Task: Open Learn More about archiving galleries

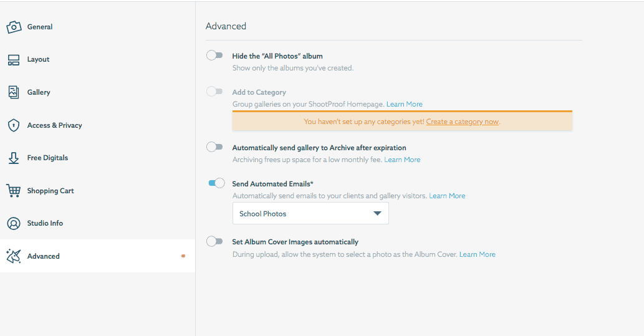Action: pyautogui.click(x=402, y=160)
